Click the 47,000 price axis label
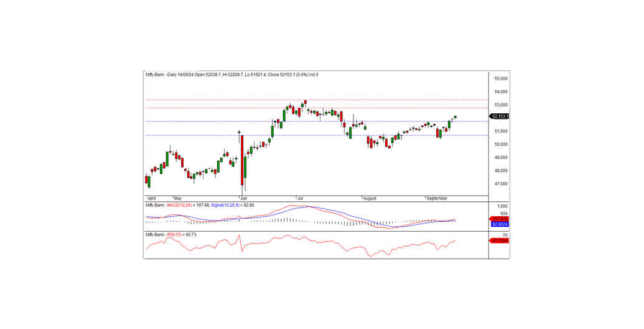Screen dimensions: 644x329 (502, 184)
